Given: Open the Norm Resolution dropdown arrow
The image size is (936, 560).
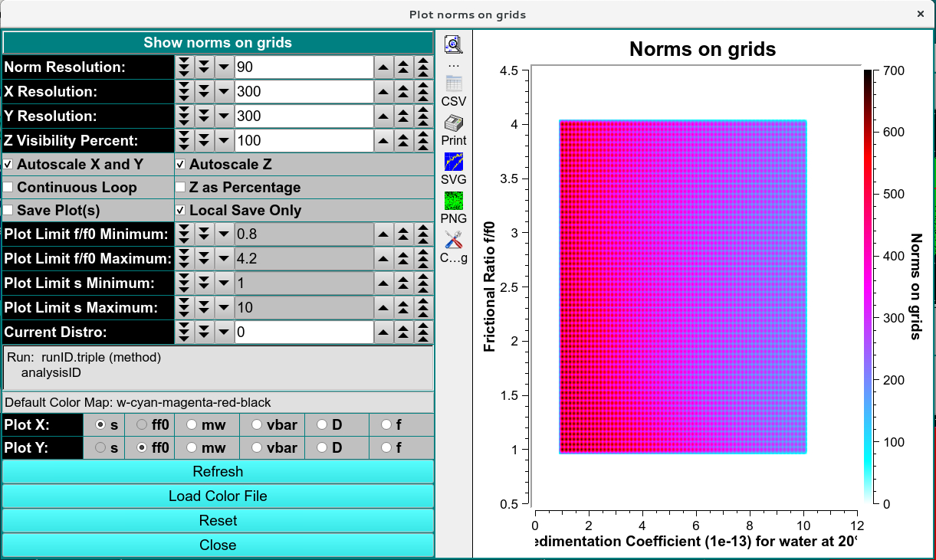Looking at the screenshot, I should point(222,67).
